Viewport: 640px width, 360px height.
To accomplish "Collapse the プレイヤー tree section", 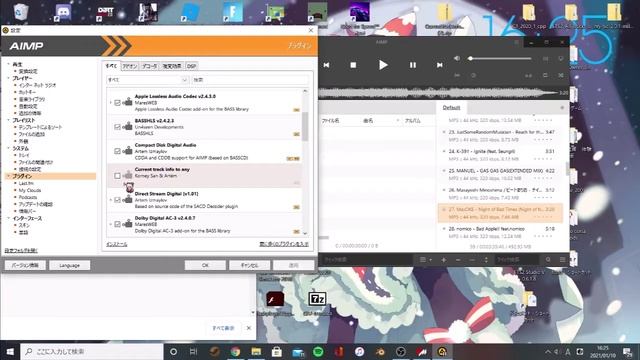I will click(9, 78).
